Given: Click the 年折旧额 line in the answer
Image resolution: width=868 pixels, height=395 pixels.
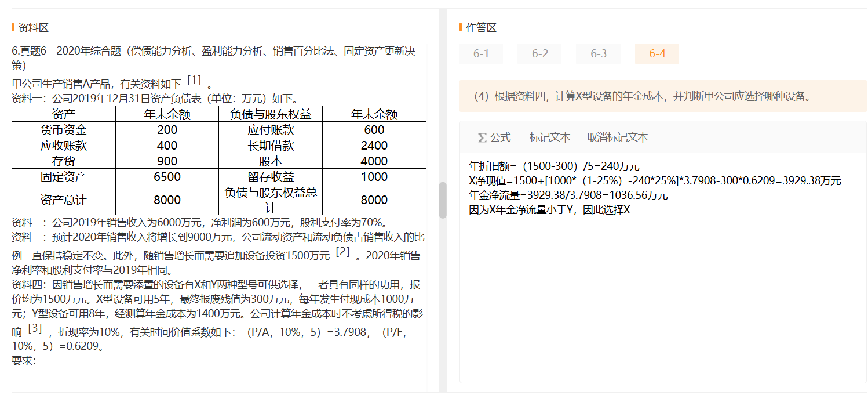Looking at the screenshot, I should coord(554,166).
